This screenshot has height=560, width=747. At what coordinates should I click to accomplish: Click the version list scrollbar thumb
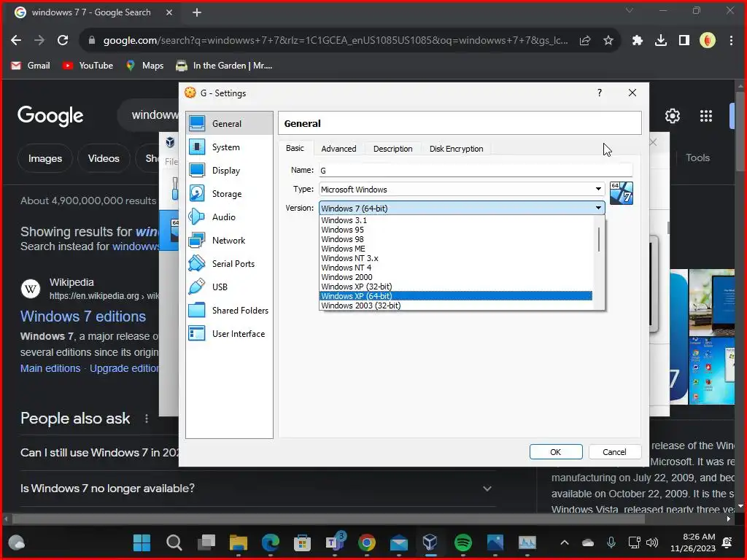599,239
